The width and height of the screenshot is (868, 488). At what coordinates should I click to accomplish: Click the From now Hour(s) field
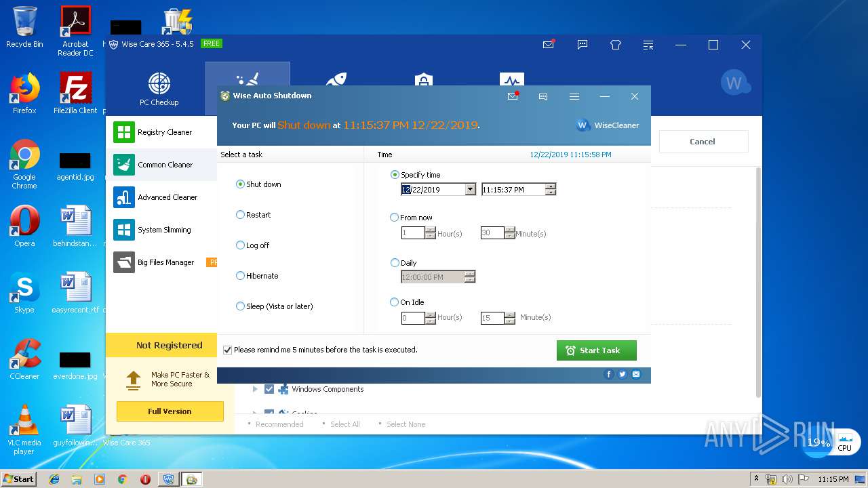coord(413,233)
